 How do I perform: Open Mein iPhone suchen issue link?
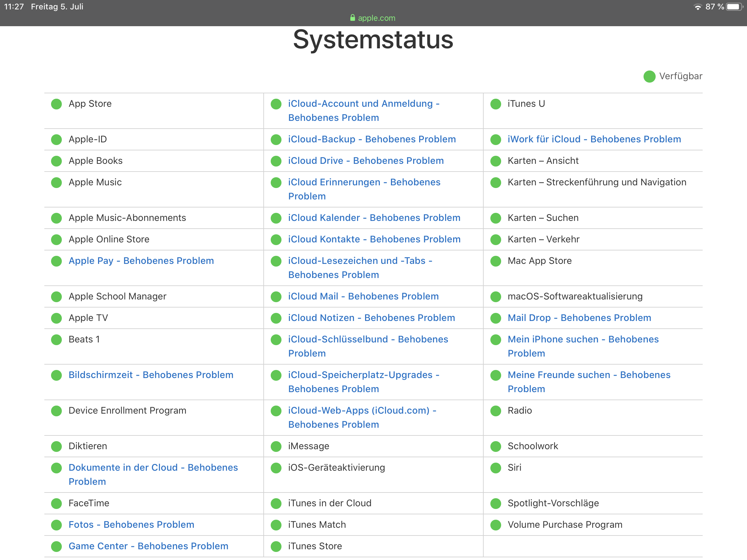coord(583,339)
